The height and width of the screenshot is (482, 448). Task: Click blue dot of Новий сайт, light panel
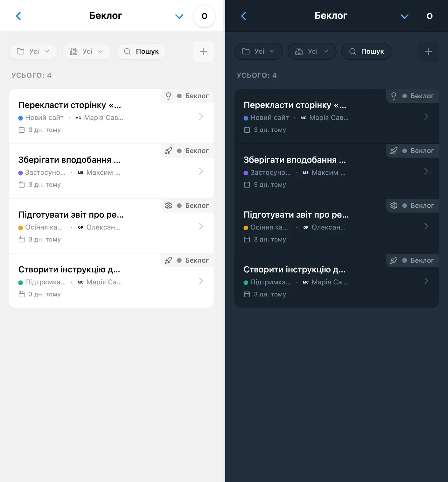point(21,118)
